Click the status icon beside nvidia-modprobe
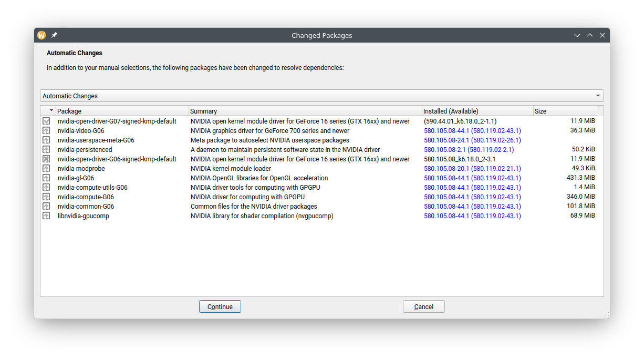This screenshot has width=644, height=359. 46,169
